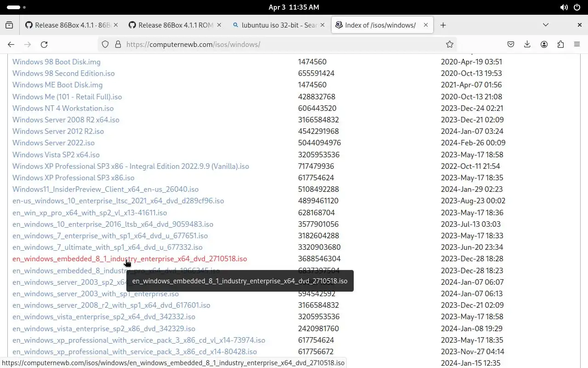
Task: Select file size 3688546304 text
Action: [x=319, y=259]
